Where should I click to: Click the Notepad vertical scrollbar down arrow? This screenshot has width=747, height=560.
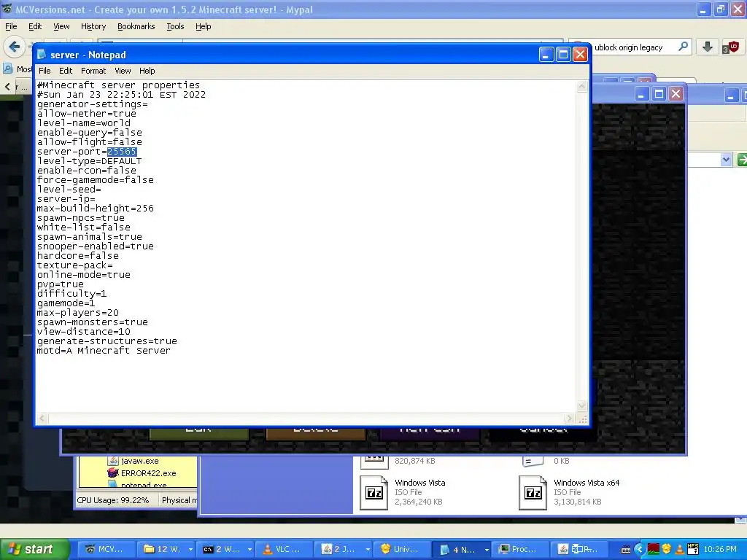pos(581,406)
